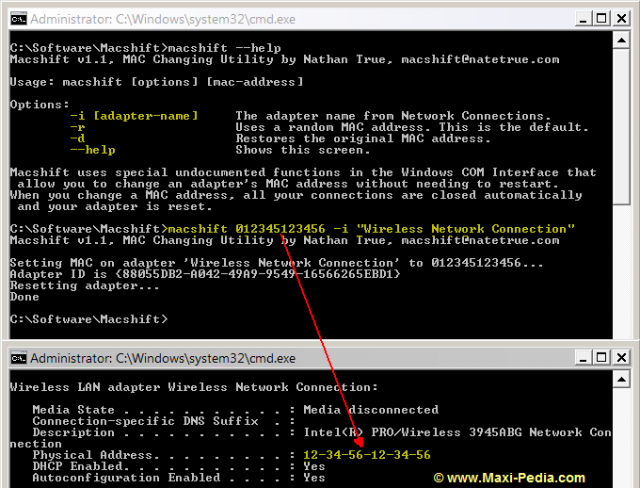
Task: Maximize the lower cmd window
Action: coord(602,358)
